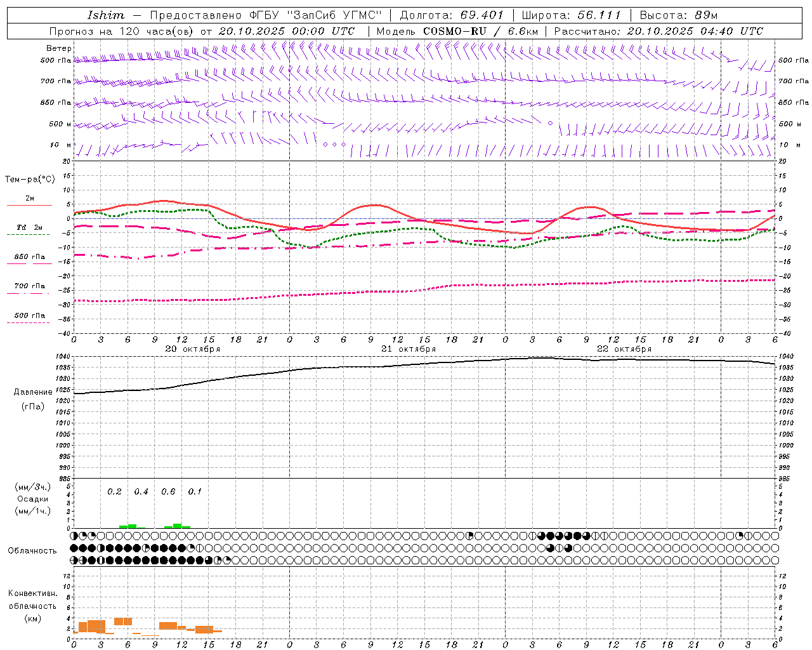Click the red line sample under 2м legend
This screenshot has height=650, width=812.
29,206
